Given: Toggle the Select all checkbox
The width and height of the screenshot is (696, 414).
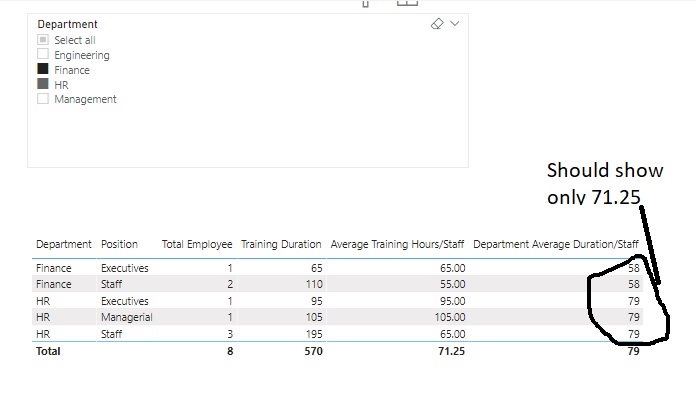Looking at the screenshot, I should 43,39.
